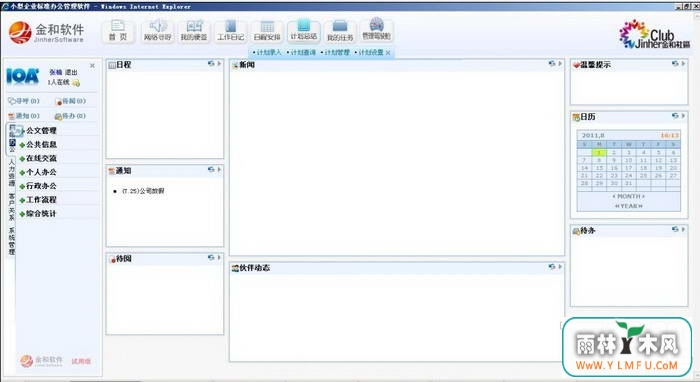Screen dimensions: 700x382
Task: Close the 计划 sub-menu bar with X
Action: click(388, 53)
